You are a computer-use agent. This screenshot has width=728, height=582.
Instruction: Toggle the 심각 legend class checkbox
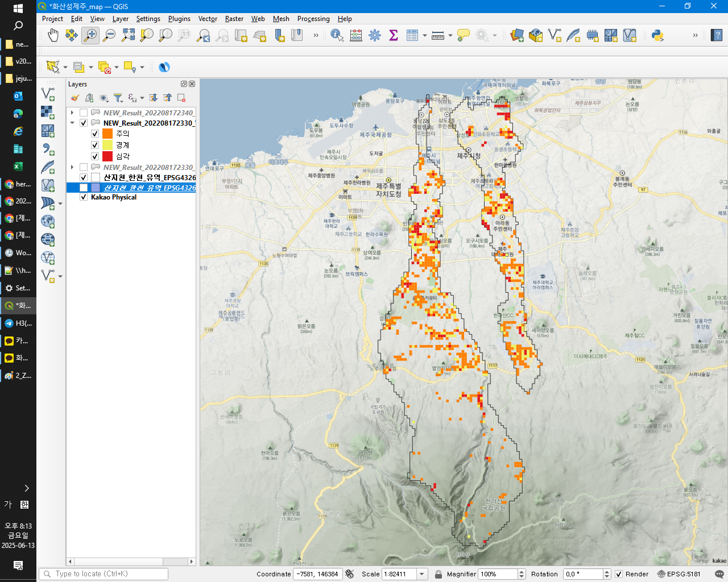[95, 156]
